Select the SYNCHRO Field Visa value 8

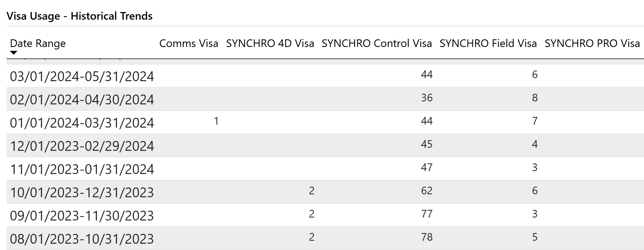pyautogui.click(x=535, y=98)
